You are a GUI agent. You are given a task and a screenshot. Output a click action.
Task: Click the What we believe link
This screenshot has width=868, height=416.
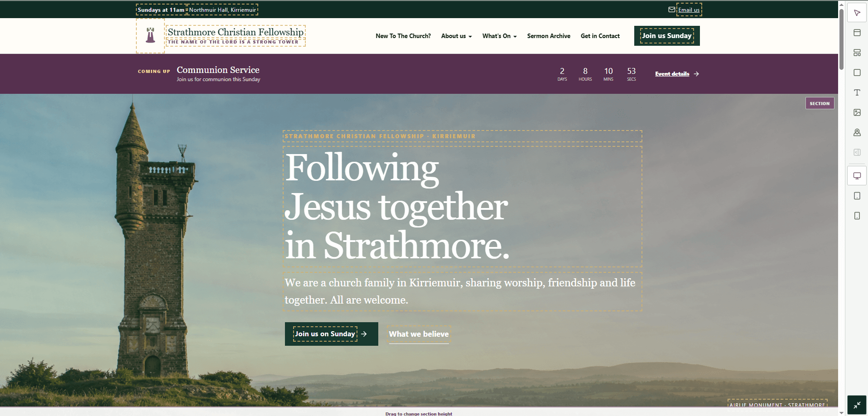point(419,334)
